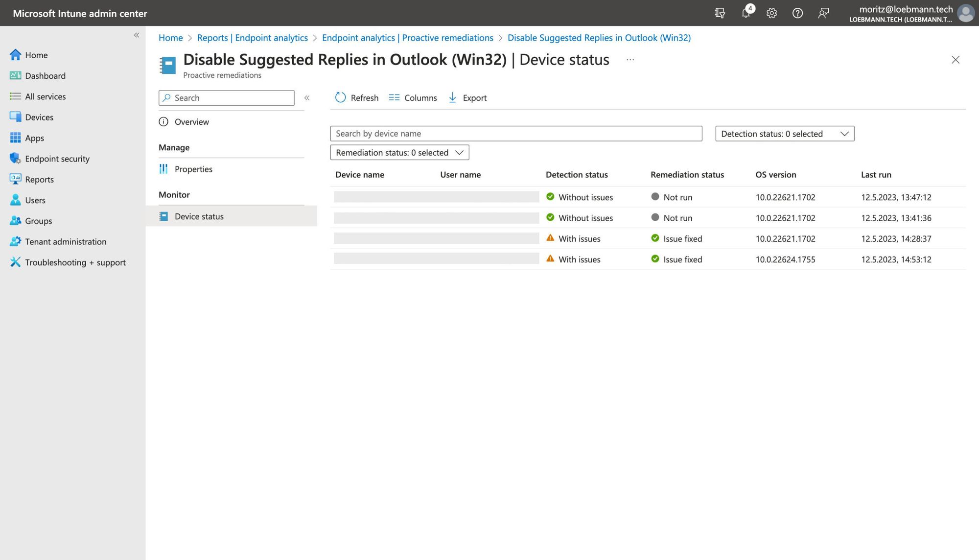Viewport: 979px width, 560px height.
Task: Click the Home link in breadcrumb navigation
Action: click(170, 38)
